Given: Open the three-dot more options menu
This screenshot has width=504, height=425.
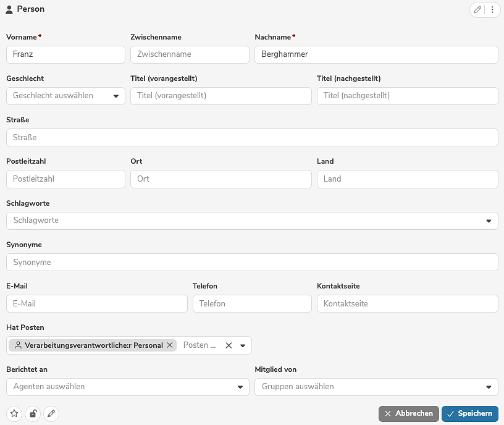Looking at the screenshot, I should [492, 10].
